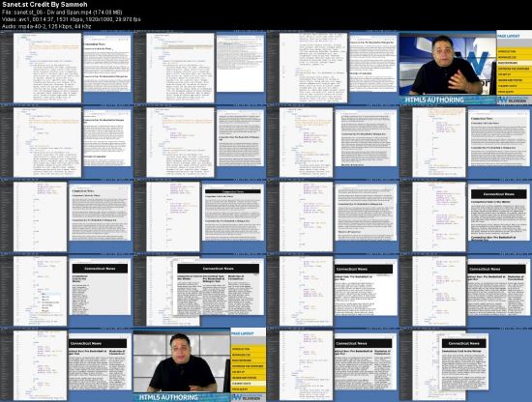Click "PAGE LAYOUT" heading in blue studio frame
Image resolution: width=532 pixels, height=402 pixels.
point(508,36)
